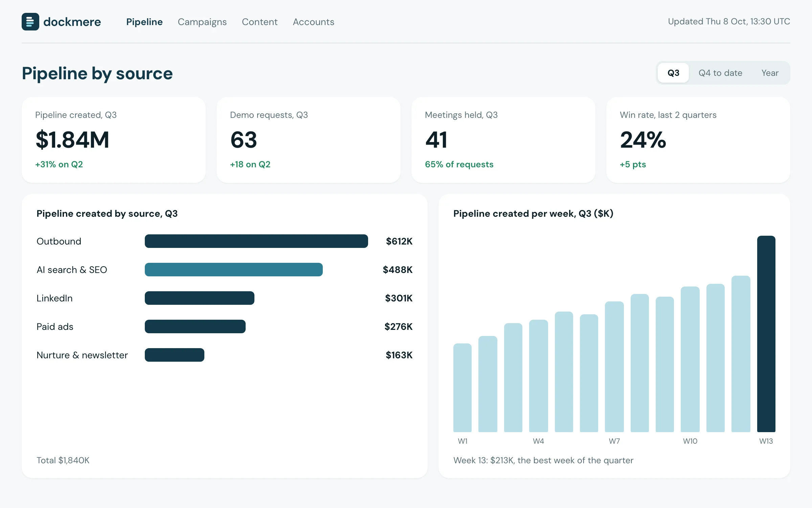The image size is (812, 508).
Task: Click the W10 weekly bar
Action: (x=690, y=359)
